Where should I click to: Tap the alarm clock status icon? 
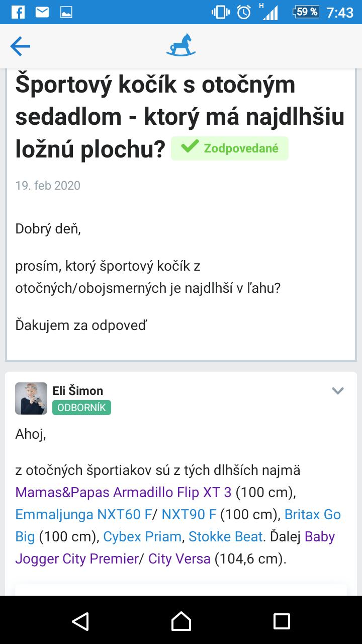click(244, 12)
